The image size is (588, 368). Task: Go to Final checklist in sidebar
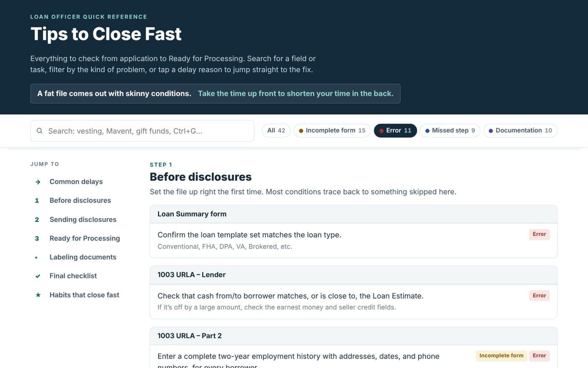73,276
